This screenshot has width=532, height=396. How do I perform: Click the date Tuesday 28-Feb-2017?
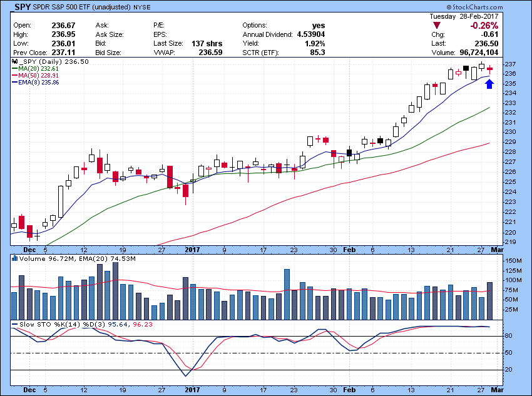click(464, 16)
